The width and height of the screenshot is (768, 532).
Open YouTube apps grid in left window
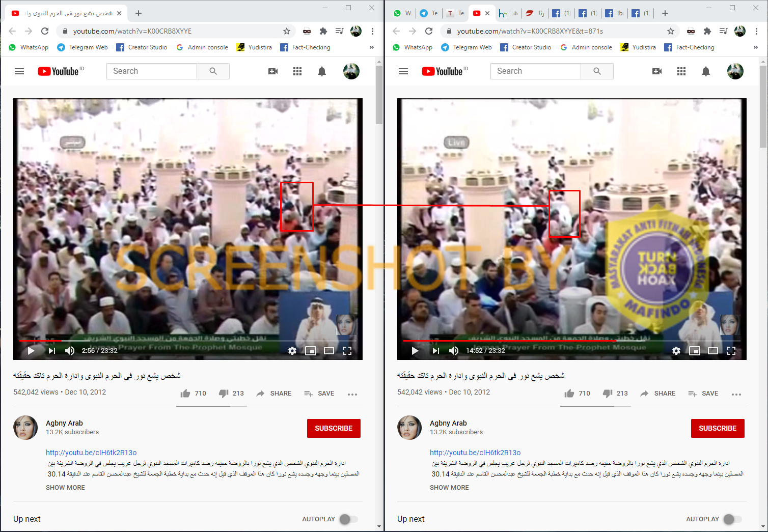(297, 71)
